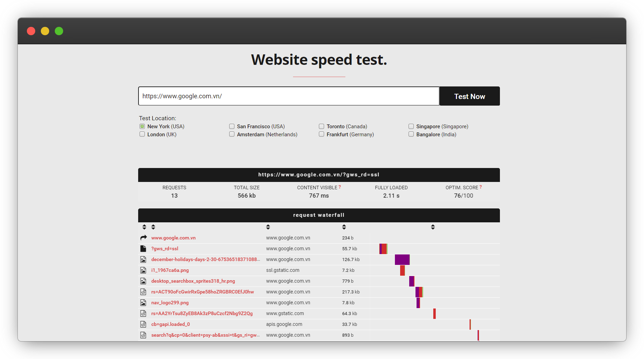This screenshot has height=359, width=644.
Task: Click the '76/100' optimization score value
Action: 464,196
